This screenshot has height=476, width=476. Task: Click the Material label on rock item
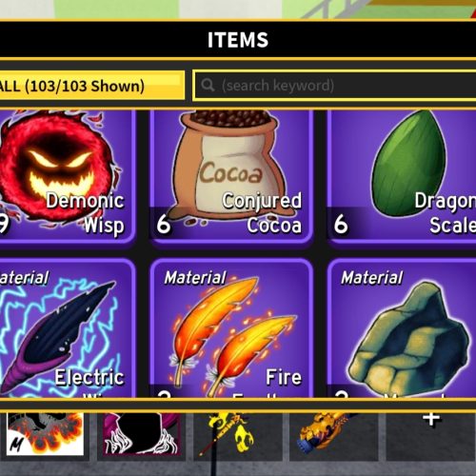[x=372, y=278]
